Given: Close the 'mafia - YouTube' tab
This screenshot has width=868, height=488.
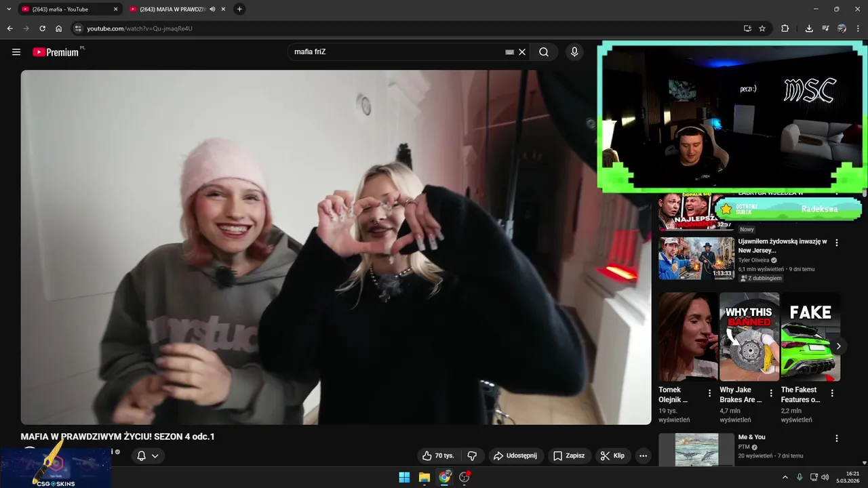Looking at the screenshot, I should pos(115,9).
